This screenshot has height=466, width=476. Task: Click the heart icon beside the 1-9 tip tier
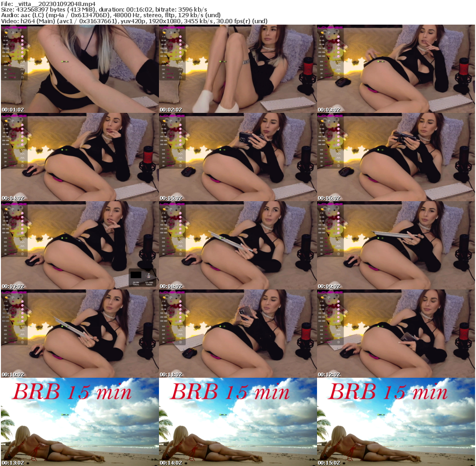click(22, 36)
